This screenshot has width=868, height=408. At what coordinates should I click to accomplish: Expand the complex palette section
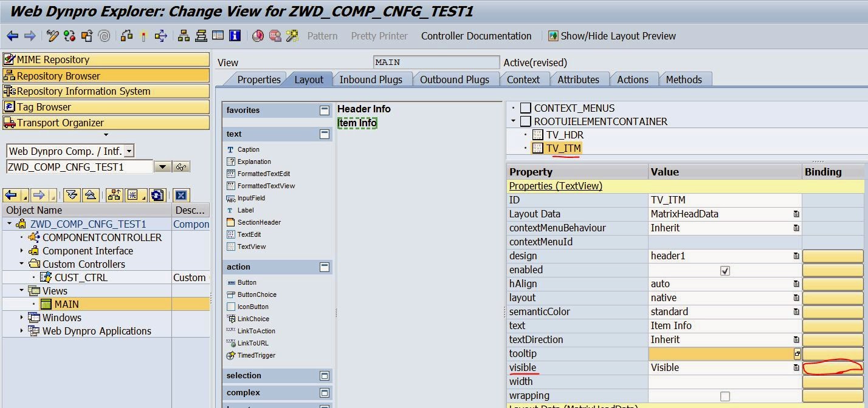(x=325, y=393)
